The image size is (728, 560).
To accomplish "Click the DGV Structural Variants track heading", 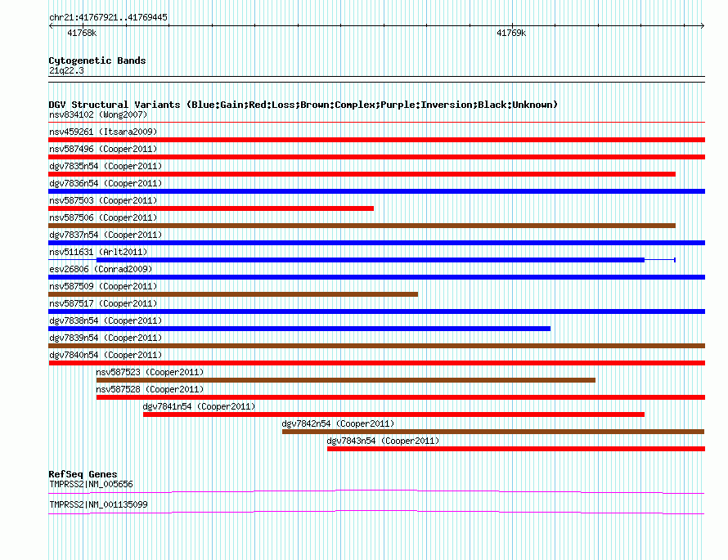I will (x=303, y=105).
